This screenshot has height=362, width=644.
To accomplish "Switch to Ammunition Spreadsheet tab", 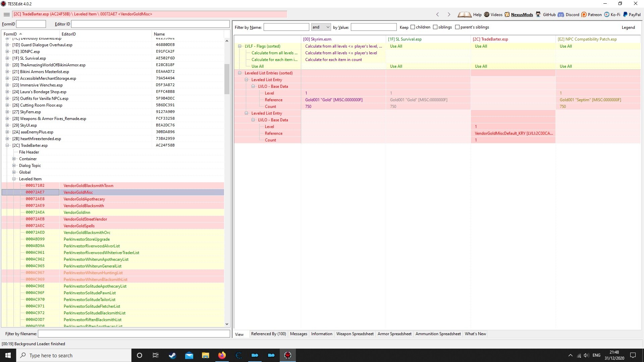I will click(438, 334).
